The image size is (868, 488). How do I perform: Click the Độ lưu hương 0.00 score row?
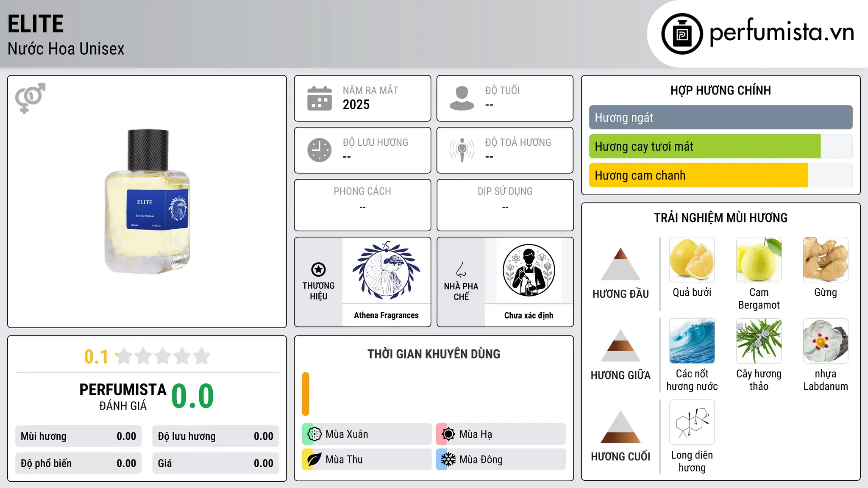[x=215, y=436]
